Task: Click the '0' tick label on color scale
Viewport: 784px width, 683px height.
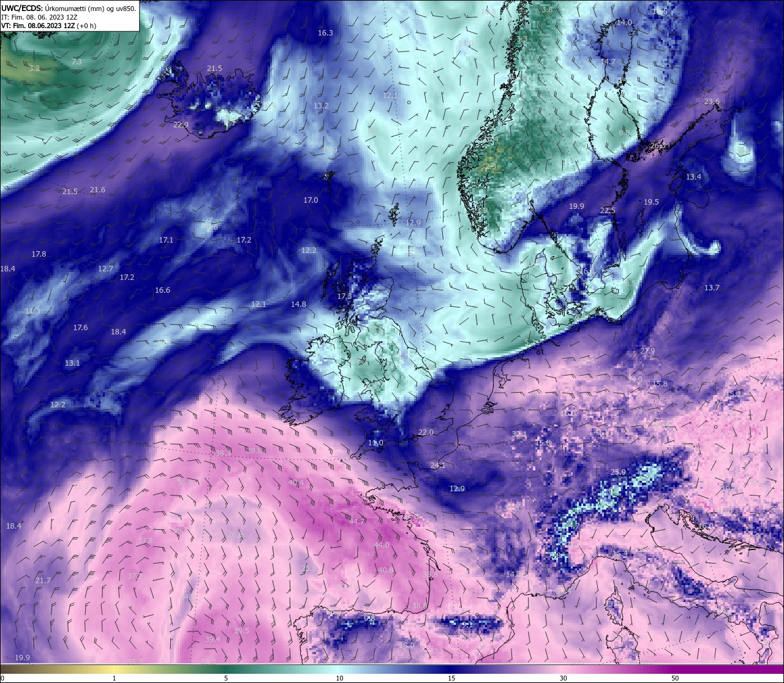Action: click(2, 678)
